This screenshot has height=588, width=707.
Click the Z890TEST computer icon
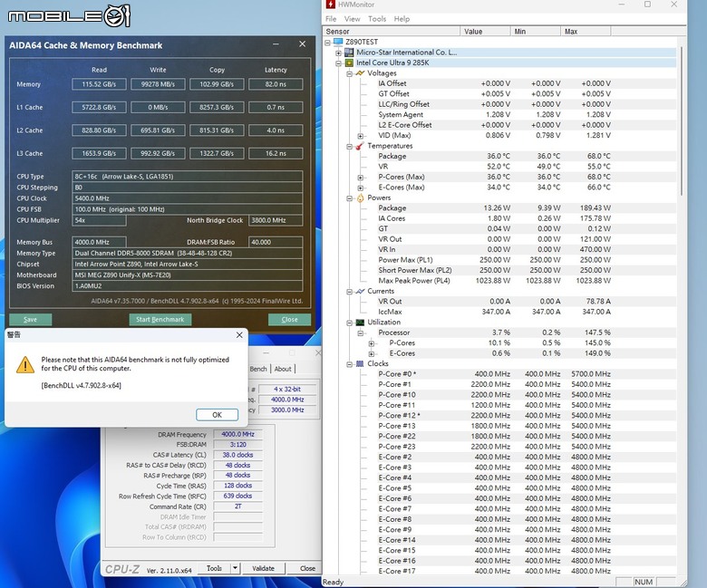(x=338, y=42)
